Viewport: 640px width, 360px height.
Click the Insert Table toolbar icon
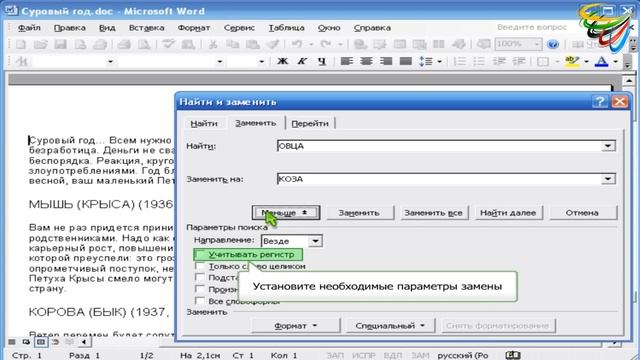pyautogui.click(x=399, y=44)
